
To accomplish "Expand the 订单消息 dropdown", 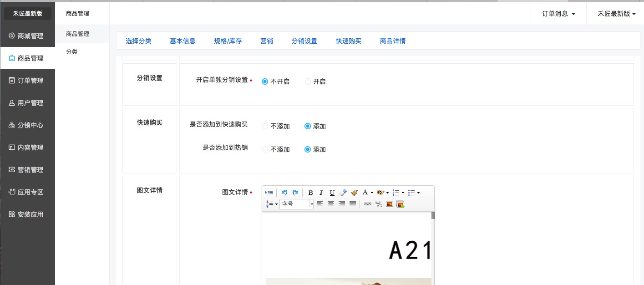I will point(558,14).
